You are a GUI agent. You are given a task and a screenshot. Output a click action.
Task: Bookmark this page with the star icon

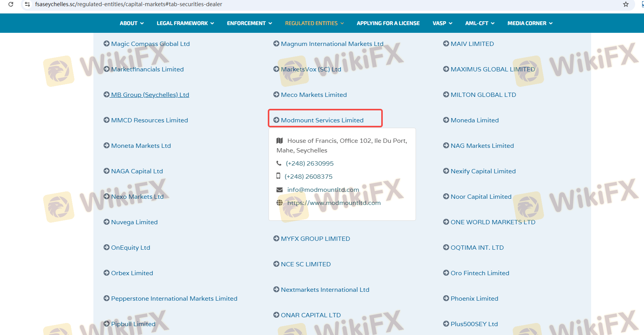[x=626, y=4]
